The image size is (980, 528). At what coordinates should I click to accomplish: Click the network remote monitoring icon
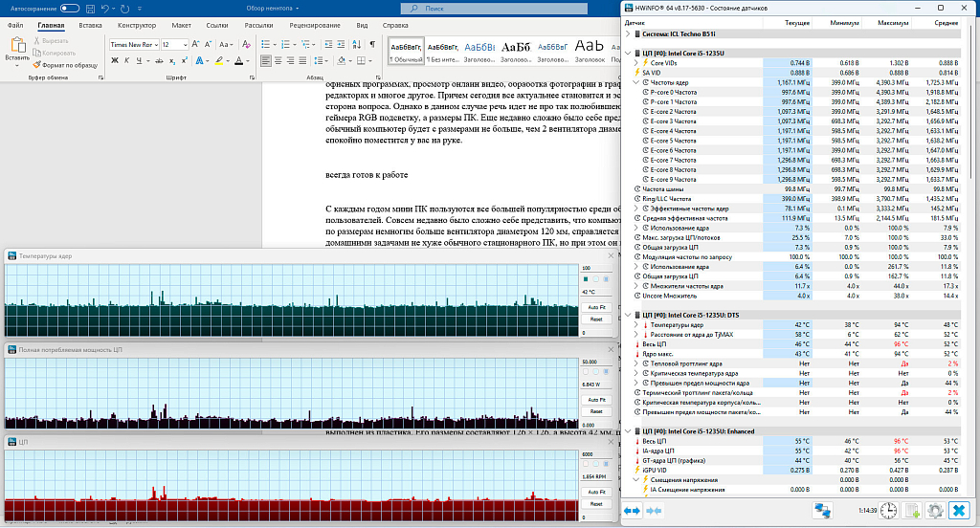point(822,511)
